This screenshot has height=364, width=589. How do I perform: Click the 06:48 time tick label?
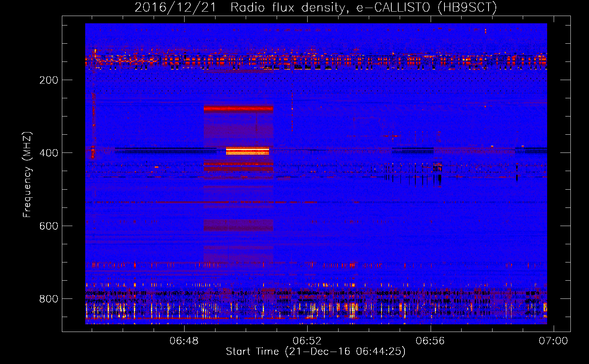click(x=184, y=341)
